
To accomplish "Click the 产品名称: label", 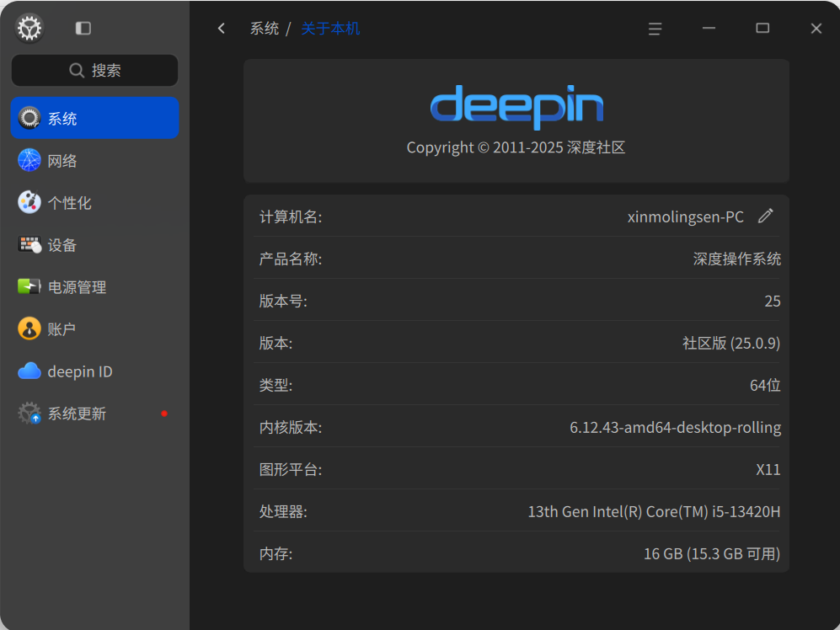I will click(x=291, y=259).
